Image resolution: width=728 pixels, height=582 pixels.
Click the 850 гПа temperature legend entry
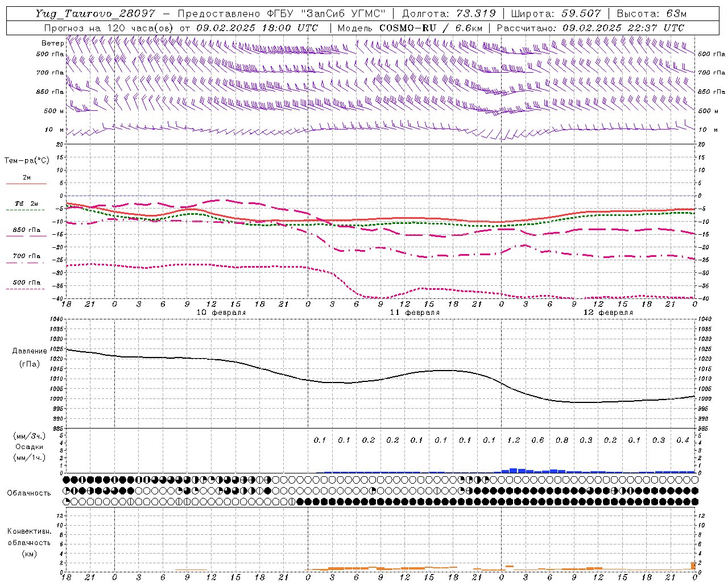point(27,230)
